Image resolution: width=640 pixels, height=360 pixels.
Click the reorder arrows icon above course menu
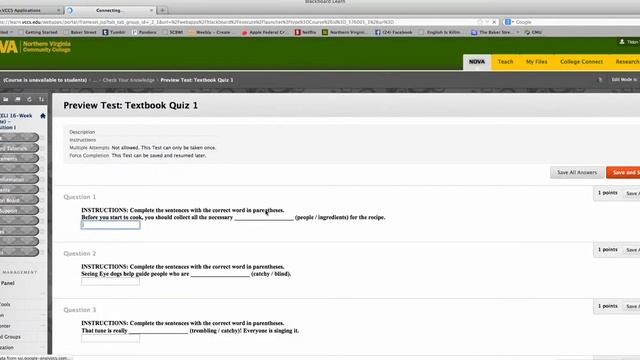[x=41, y=99]
